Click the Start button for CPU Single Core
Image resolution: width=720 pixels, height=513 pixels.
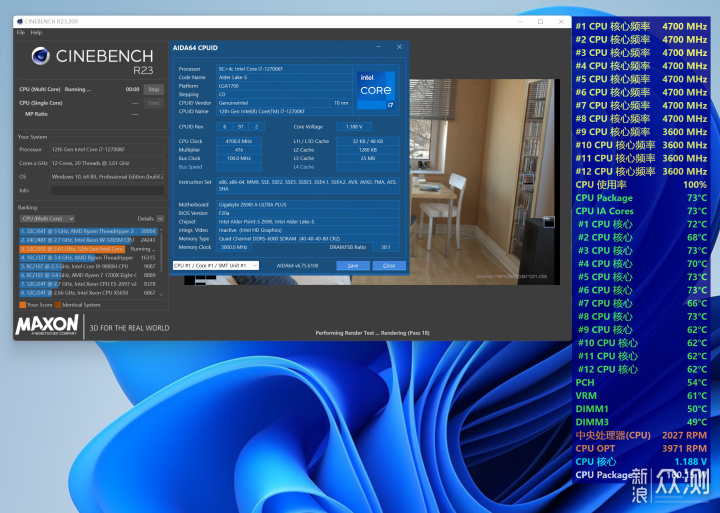[x=154, y=103]
